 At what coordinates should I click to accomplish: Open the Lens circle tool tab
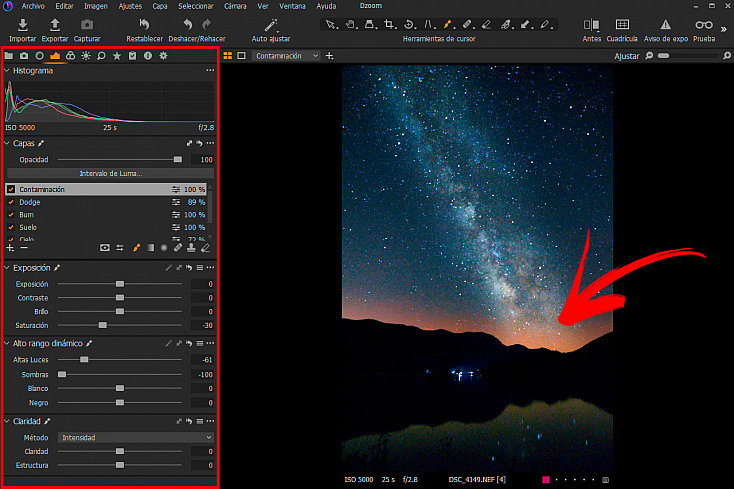click(39, 56)
